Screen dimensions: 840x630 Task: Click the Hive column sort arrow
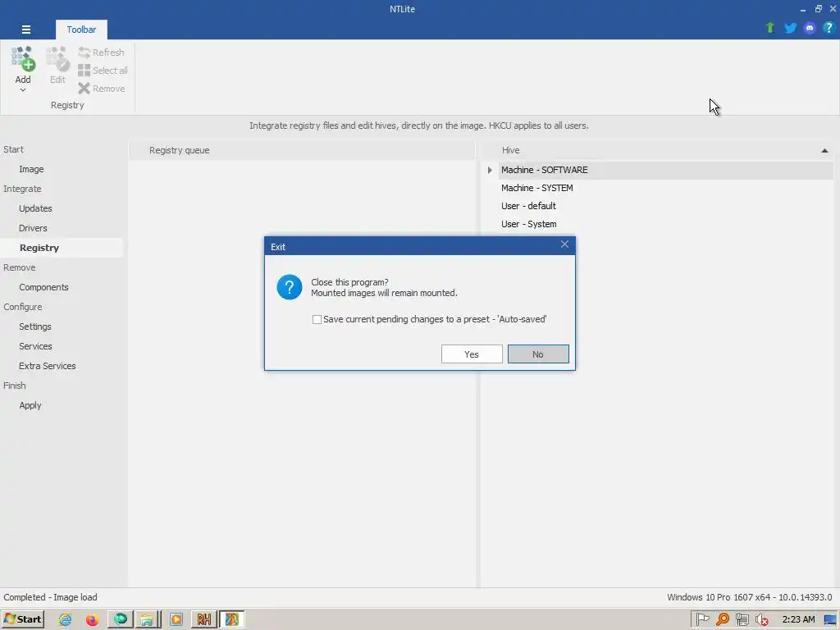(824, 151)
